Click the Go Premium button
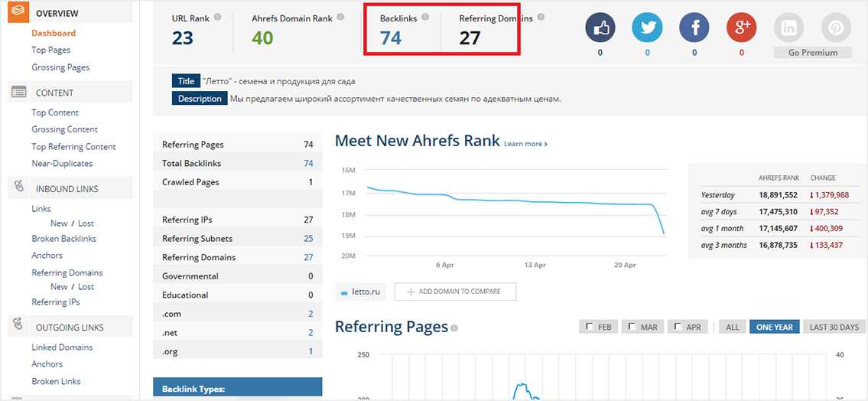868x401 pixels. (813, 53)
